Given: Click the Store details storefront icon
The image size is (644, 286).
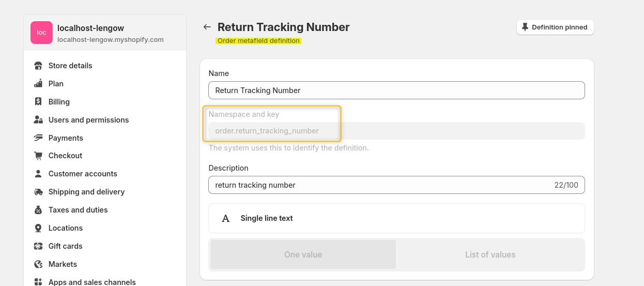Looking at the screenshot, I should (38, 66).
